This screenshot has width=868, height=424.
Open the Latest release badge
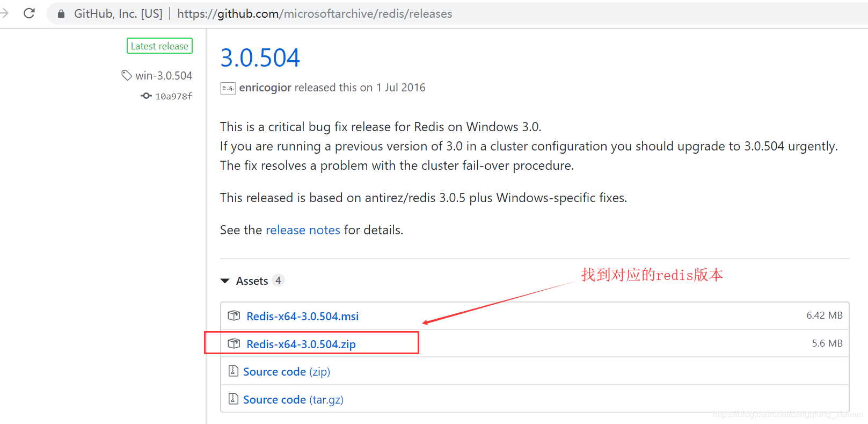point(159,46)
